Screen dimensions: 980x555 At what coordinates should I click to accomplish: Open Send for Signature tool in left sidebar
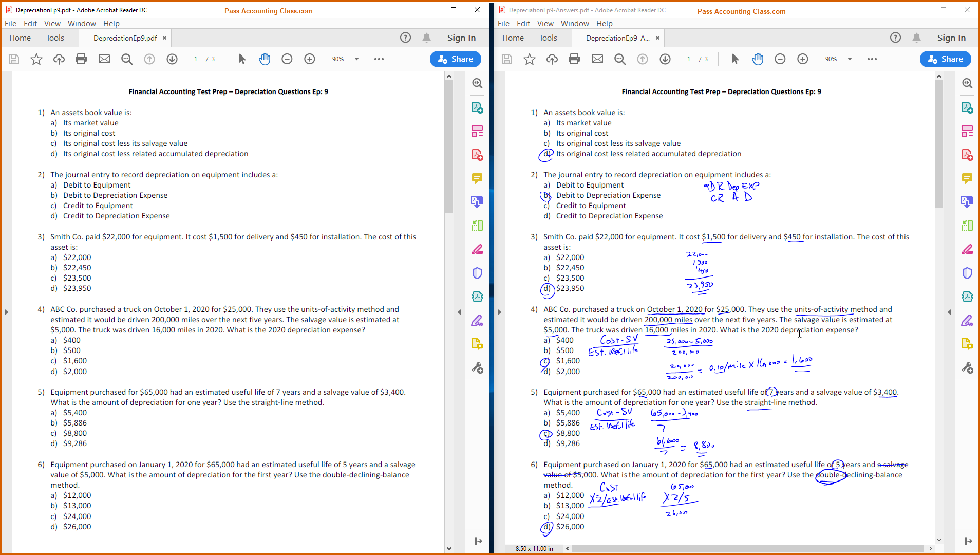tap(477, 344)
